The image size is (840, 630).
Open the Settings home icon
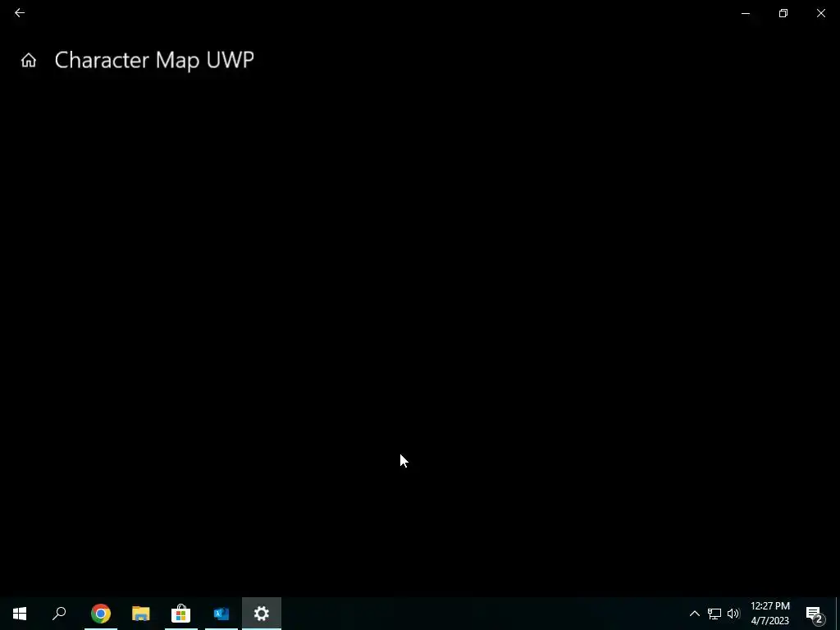[x=29, y=60]
